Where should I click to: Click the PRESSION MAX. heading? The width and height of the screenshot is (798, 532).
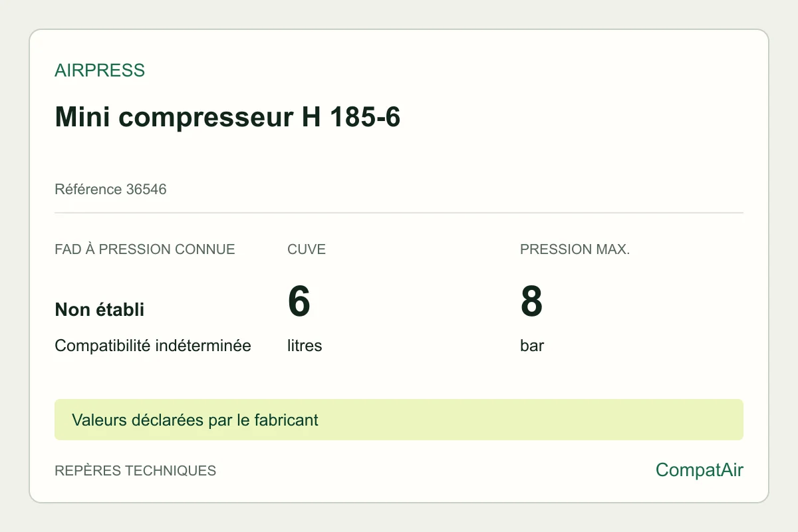[x=575, y=249]
